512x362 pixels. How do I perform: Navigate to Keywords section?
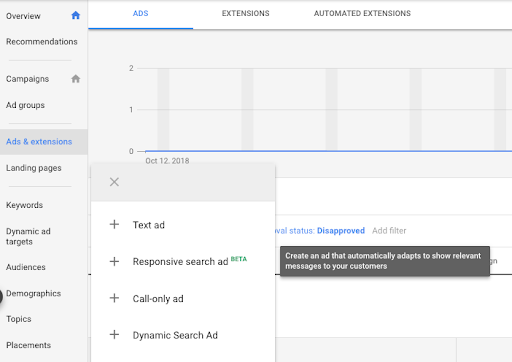click(x=24, y=205)
